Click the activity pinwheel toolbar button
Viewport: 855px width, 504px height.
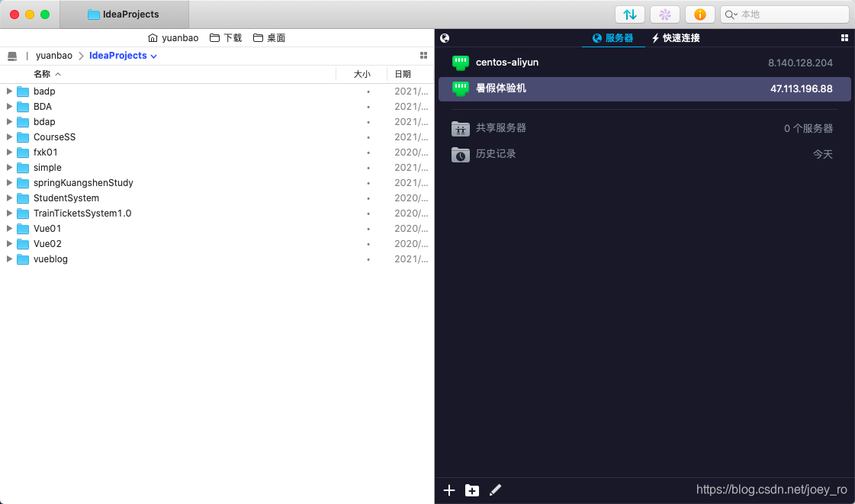(x=664, y=14)
